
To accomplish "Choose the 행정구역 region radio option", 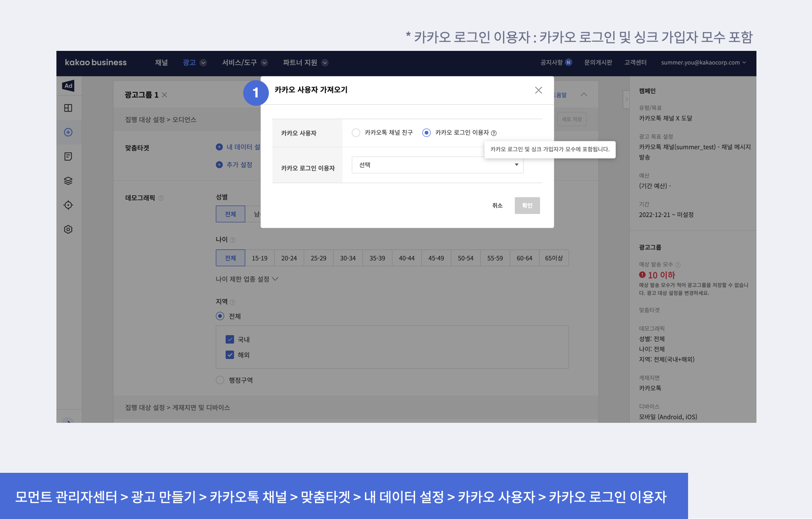I will coord(220,380).
